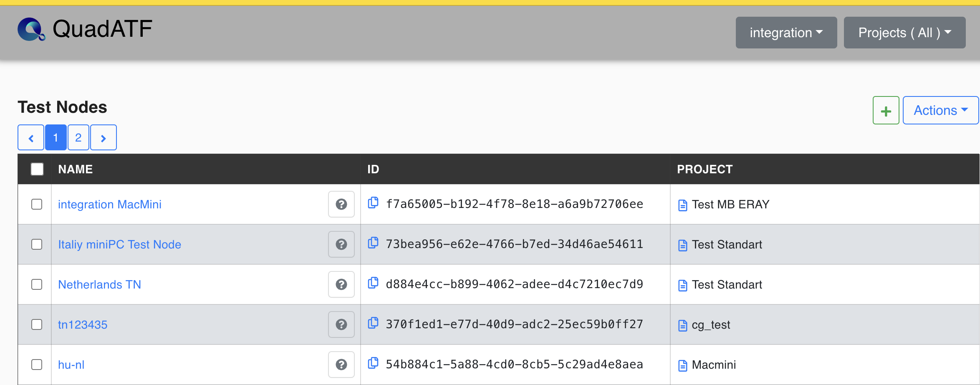Viewport: 980px width, 385px height.
Task: Click project icon in Netherlands TN row
Action: pyautogui.click(x=683, y=285)
